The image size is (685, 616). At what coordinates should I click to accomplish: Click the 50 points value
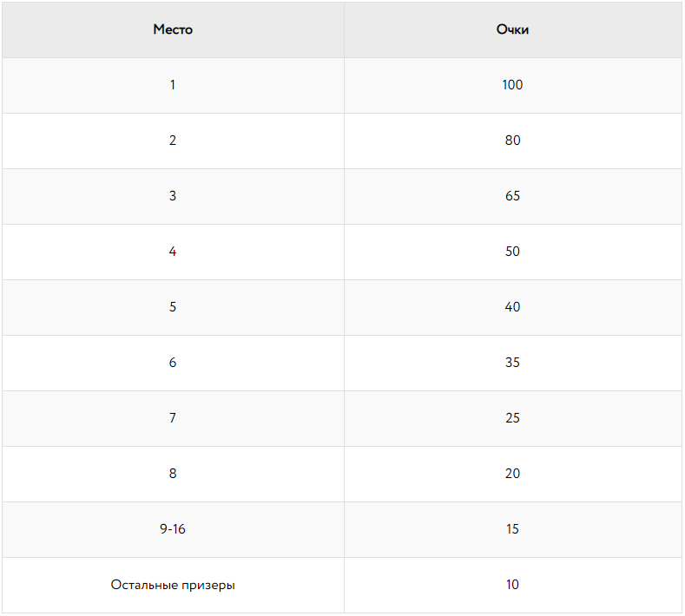point(512,252)
